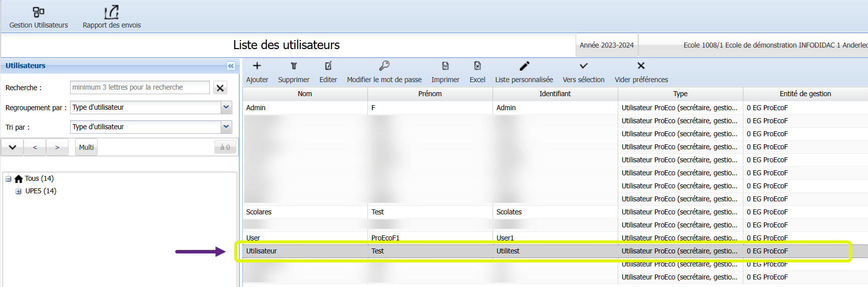Collapse the Tous (14) tree node
This screenshot has height=287, width=868.
[9, 179]
